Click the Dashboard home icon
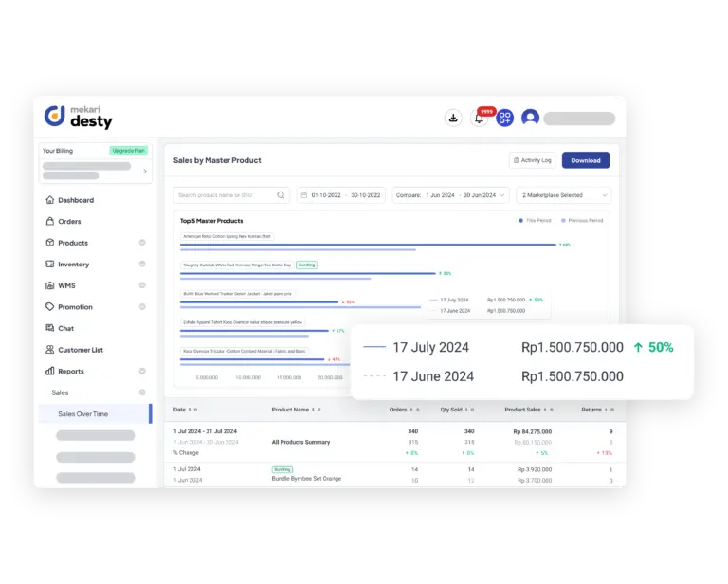 (x=49, y=200)
